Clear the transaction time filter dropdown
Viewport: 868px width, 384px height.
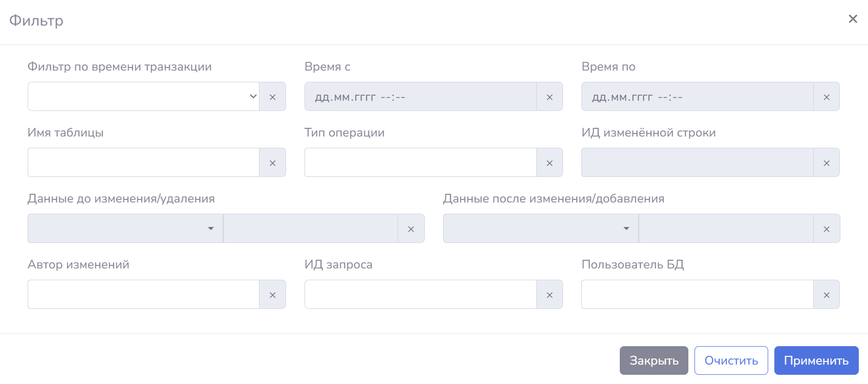[272, 97]
